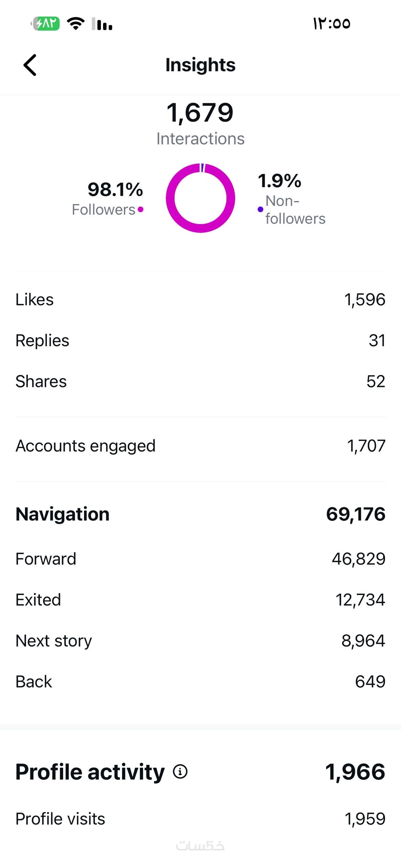The image size is (401, 868).
Task: Tap the 1,679 Interactions total
Action: click(200, 113)
